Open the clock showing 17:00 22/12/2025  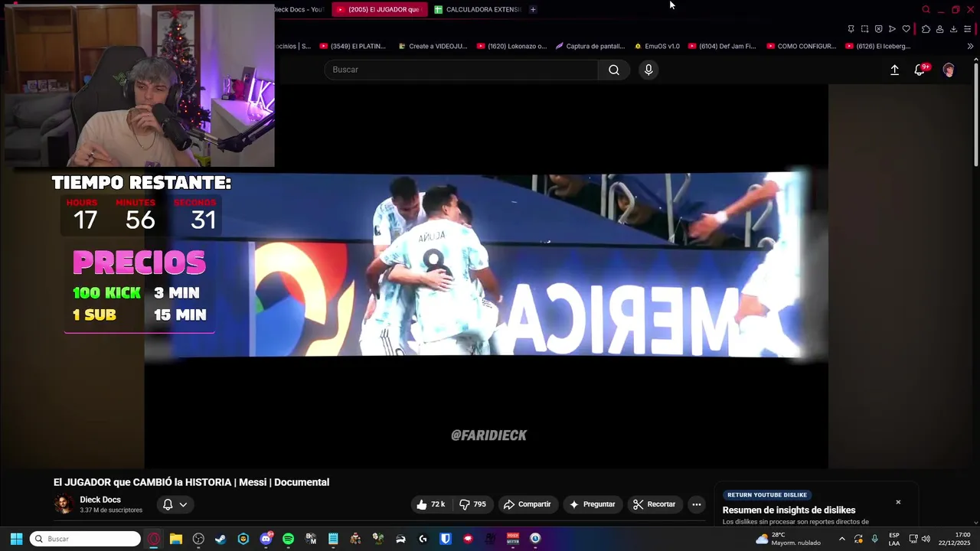pyautogui.click(x=955, y=539)
